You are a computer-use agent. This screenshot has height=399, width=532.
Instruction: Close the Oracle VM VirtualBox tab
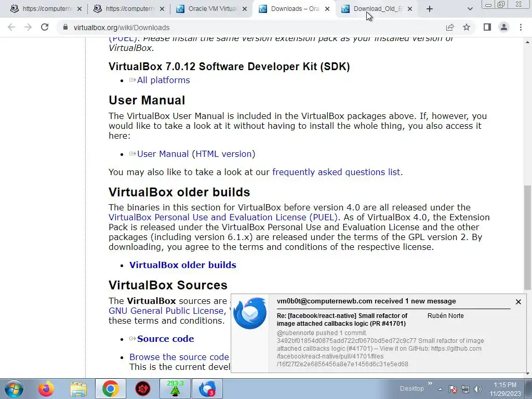(x=245, y=9)
